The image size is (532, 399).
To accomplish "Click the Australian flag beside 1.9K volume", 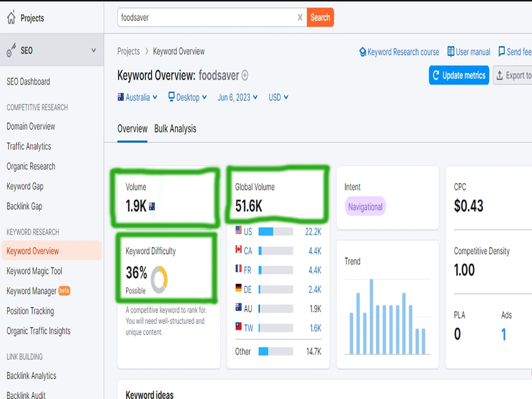I will pos(152,206).
